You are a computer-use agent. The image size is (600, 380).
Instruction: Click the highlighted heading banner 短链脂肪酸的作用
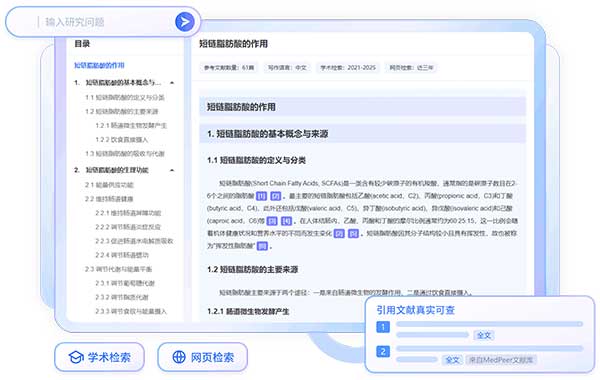(362, 107)
